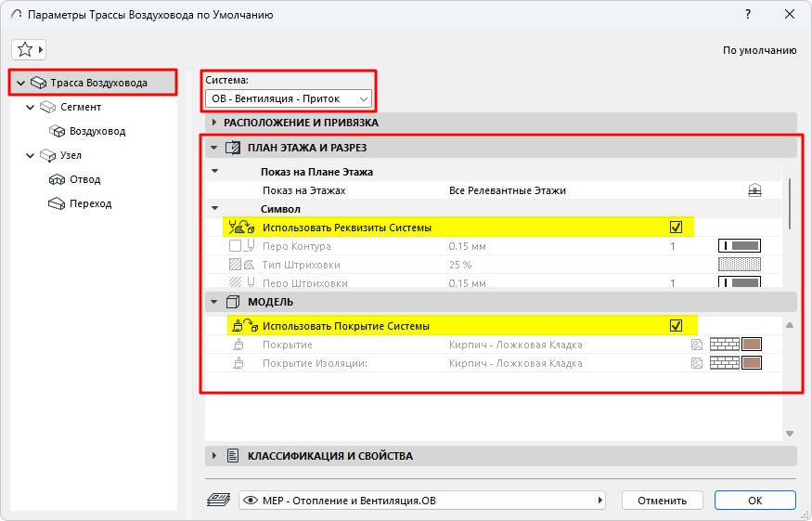Collapse the Узел tree node
The height and width of the screenshot is (521, 812).
pos(30,155)
